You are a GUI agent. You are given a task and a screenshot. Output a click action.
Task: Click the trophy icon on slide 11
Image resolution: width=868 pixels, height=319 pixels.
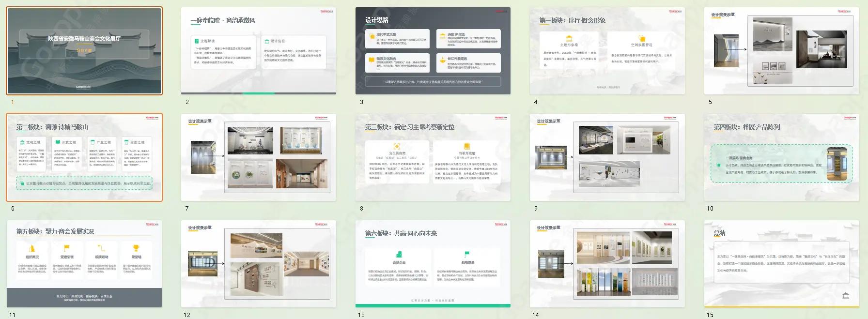(136, 248)
